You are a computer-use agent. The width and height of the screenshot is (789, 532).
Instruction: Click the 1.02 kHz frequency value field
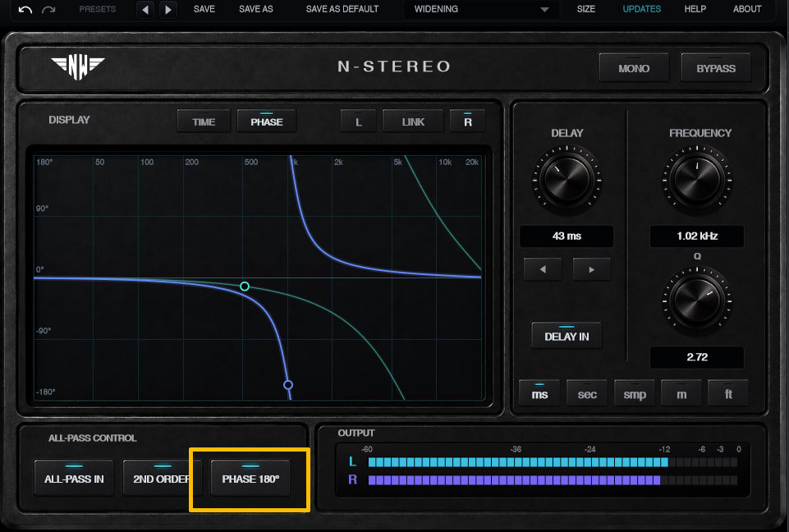697,236
